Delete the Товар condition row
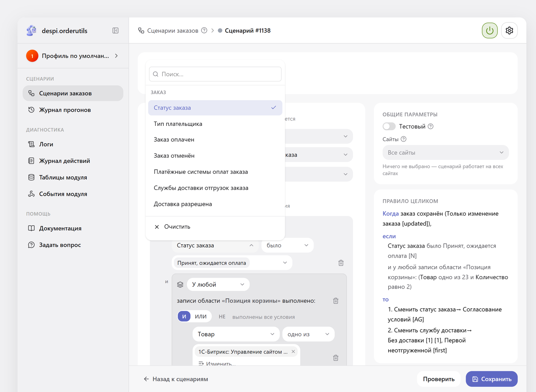 336,358
